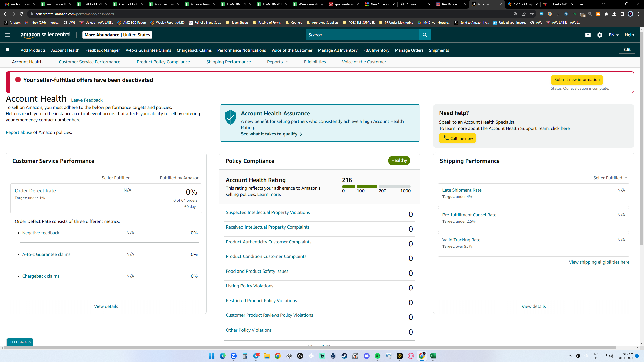Open File Explorer from the taskbar
The width and height of the screenshot is (644, 362).
267,356
